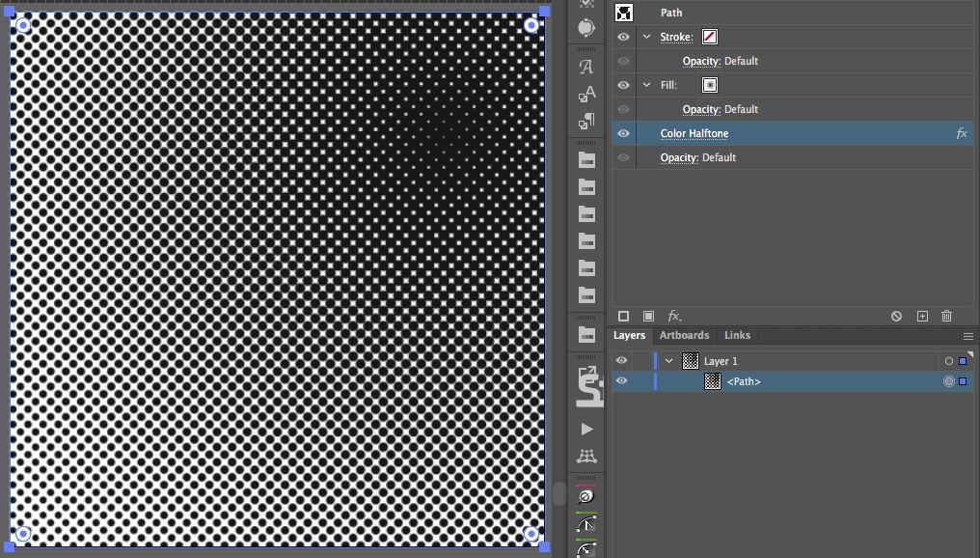Click the Path thumbnail at the Appearance panel top
The height and width of the screenshot is (558, 980).
coord(624,13)
